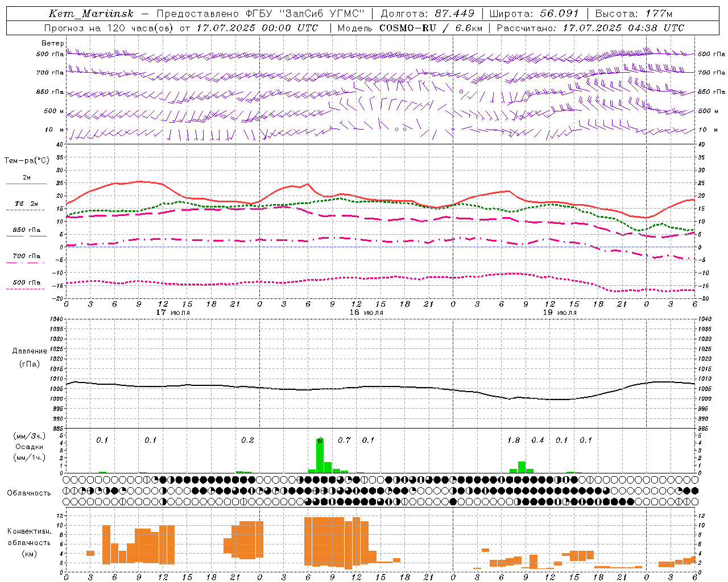Click the 850 гПа wind label on right side
This screenshot has height=582, width=728.
[712, 92]
